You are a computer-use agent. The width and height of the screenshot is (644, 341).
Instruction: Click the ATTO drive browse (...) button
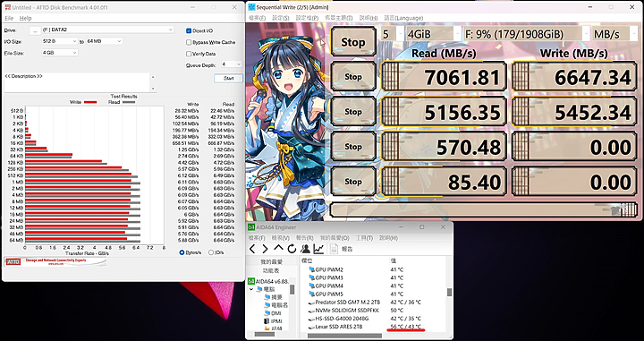coord(35,30)
